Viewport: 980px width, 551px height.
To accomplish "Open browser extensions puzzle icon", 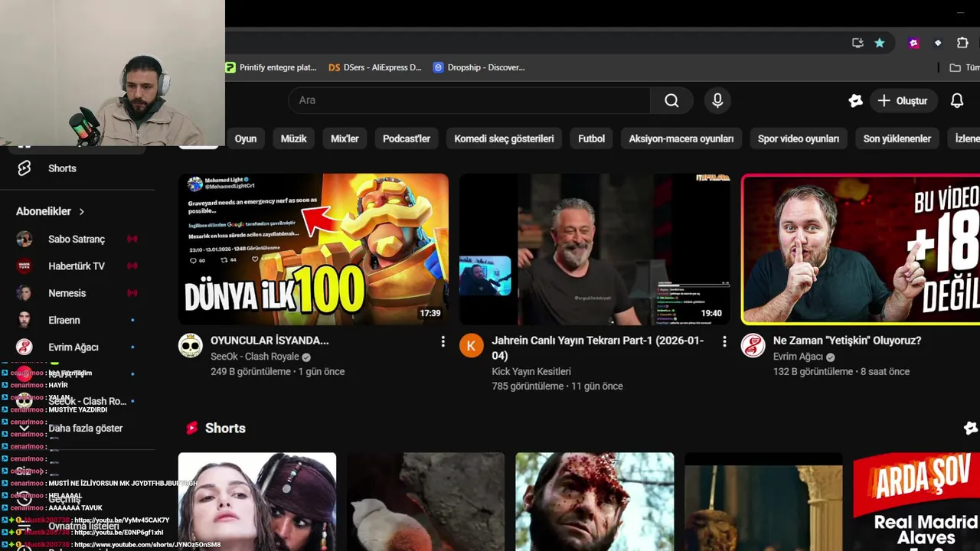I will click(962, 43).
